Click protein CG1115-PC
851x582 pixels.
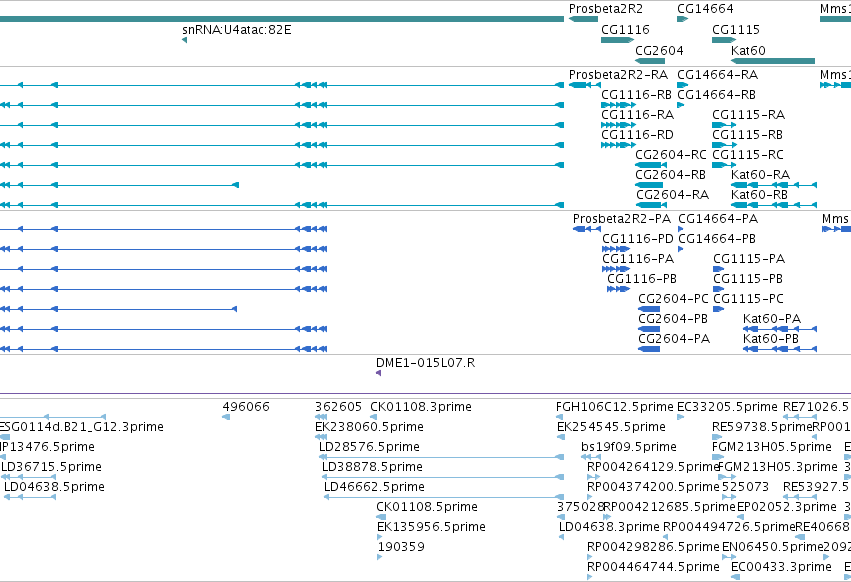coord(748,299)
